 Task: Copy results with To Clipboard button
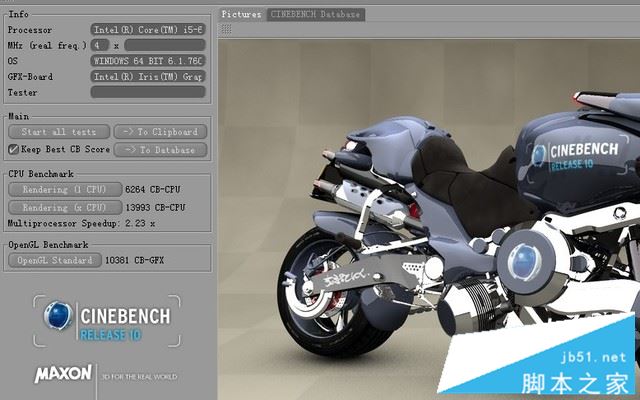tap(160, 132)
